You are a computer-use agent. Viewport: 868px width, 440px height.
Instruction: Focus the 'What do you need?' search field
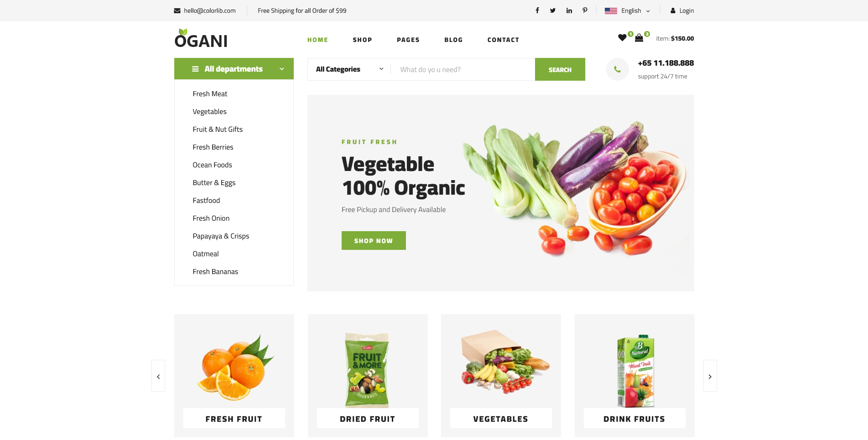click(x=463, y=69)
